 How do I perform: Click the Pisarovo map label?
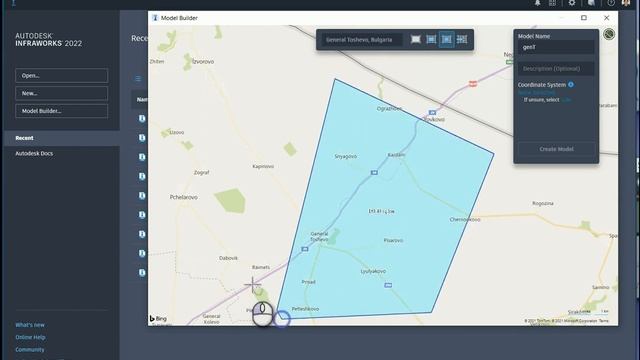[x=393, y=240]
